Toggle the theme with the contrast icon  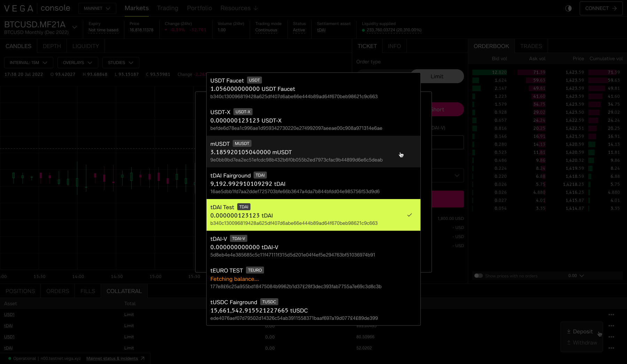click(568, 8)
